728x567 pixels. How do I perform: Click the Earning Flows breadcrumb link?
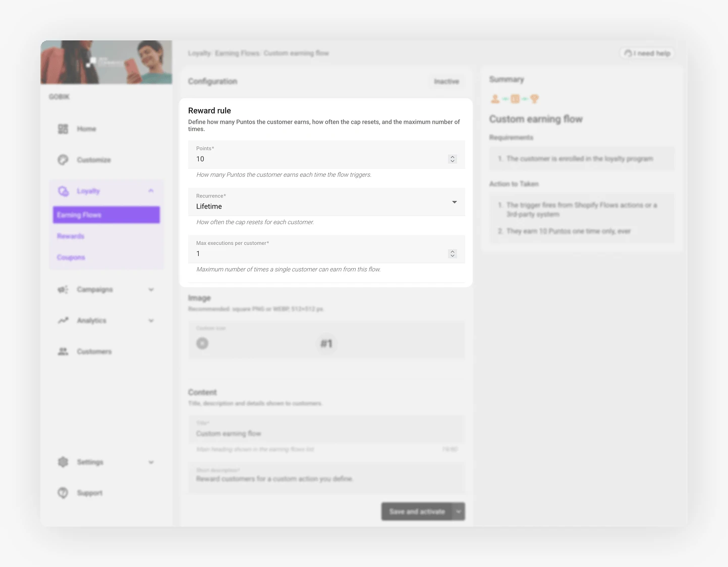pyautogui.click(x=237, y=53)
